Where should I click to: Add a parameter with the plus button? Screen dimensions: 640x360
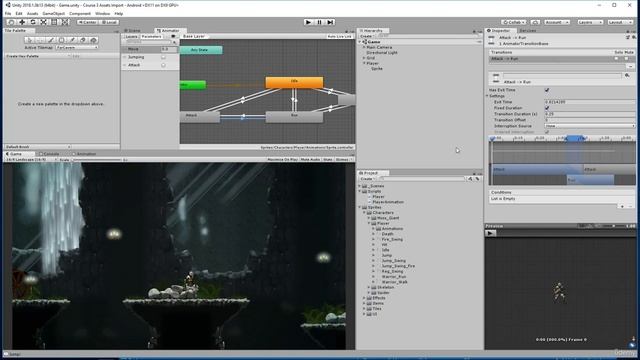click(x=175, y=42)
